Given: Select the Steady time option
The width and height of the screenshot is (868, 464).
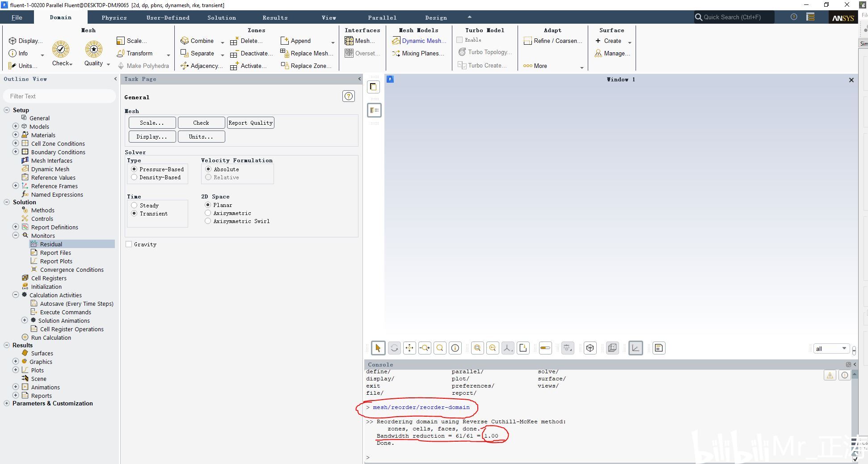Looking at the screenshot, I should point(134,205).
